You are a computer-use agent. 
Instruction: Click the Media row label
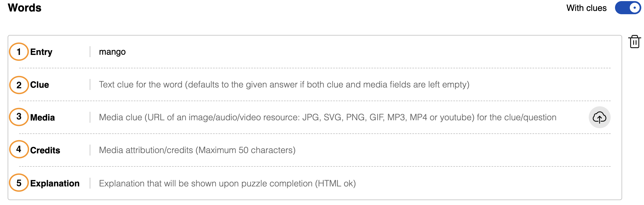point(42,118)
